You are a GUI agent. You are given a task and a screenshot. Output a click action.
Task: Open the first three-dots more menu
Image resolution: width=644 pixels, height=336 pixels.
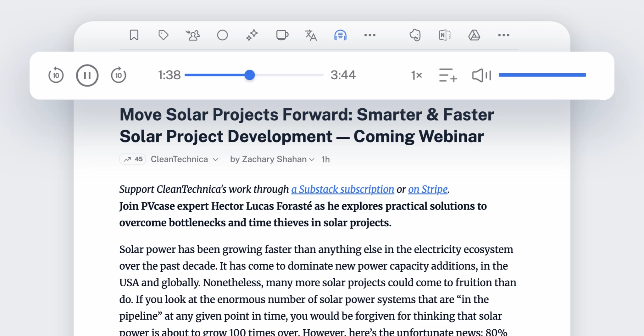pos(370,35)
